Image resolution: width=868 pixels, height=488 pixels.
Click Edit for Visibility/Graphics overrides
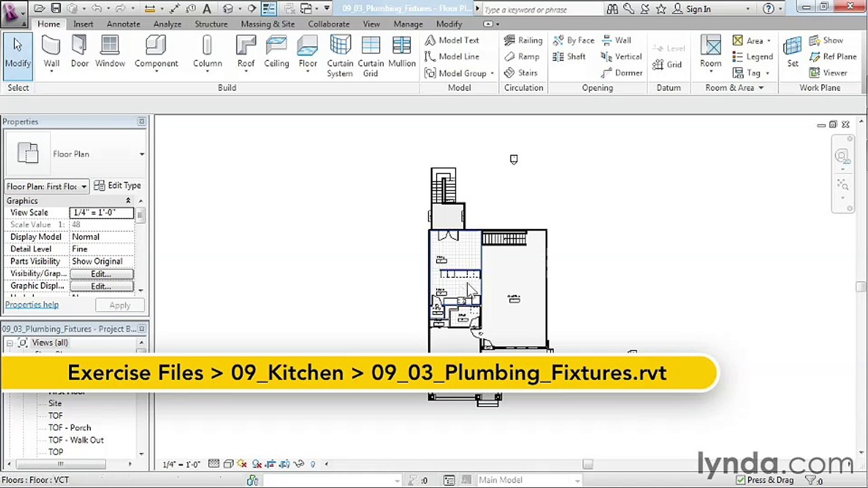(x=101, y=274)
